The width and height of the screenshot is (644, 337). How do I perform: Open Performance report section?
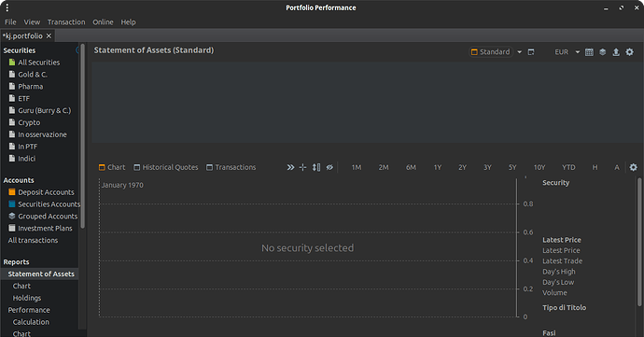pyautogui.click(x=29, y=310)
